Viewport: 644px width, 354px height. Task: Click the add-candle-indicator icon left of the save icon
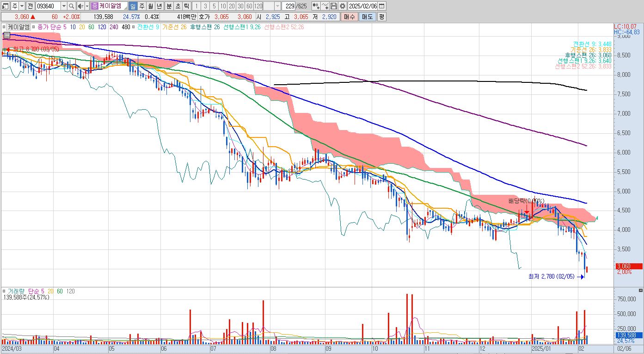pos(316,6)
